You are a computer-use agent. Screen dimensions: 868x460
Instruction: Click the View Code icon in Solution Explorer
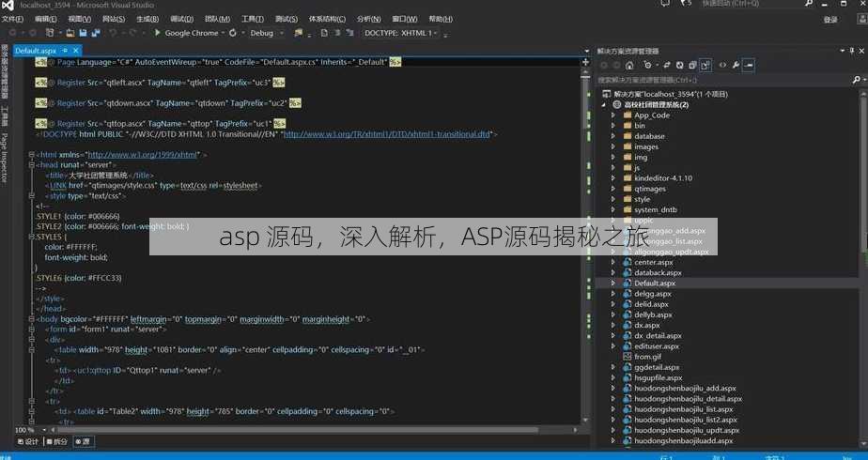[722, 65]
